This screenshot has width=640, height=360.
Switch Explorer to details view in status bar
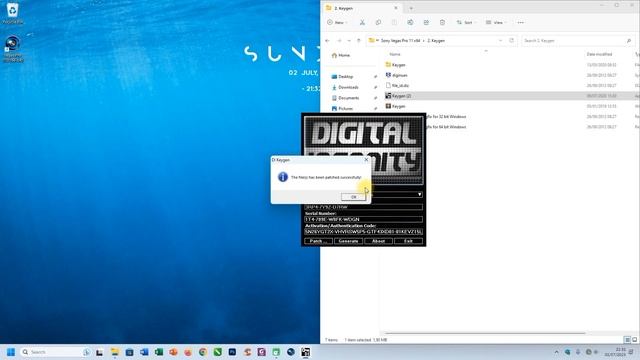[x=627, y=340]
